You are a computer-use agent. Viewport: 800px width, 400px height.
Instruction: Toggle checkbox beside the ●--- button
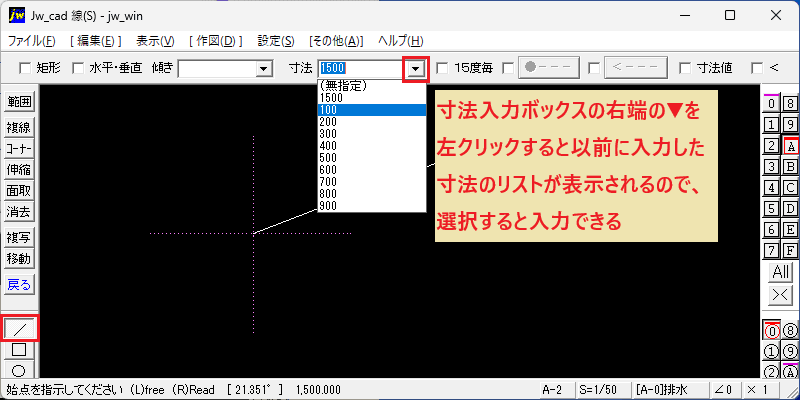click(508, 68)
